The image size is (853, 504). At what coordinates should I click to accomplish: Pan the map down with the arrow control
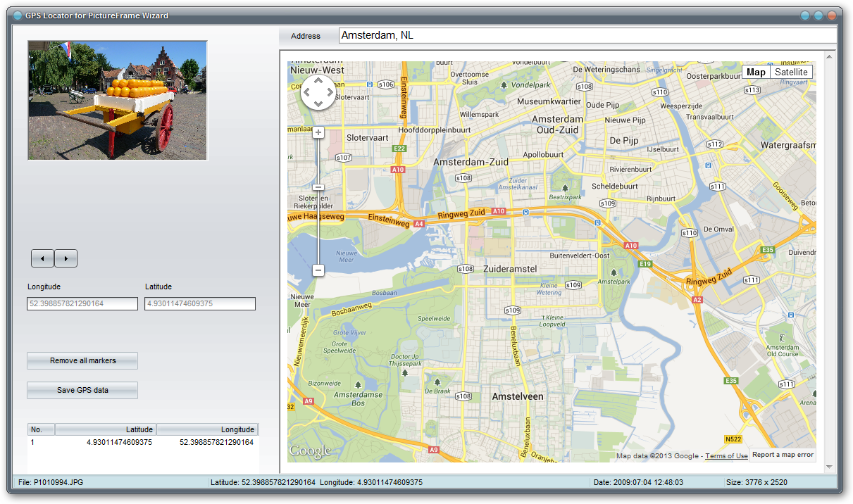coord(318,103)
